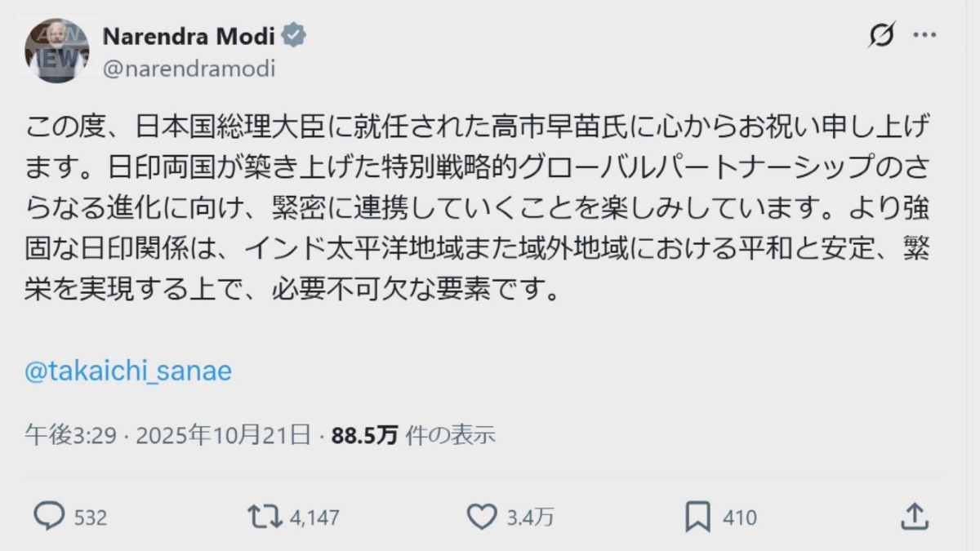Click the Grok icon near the top right

click(882, 36)
